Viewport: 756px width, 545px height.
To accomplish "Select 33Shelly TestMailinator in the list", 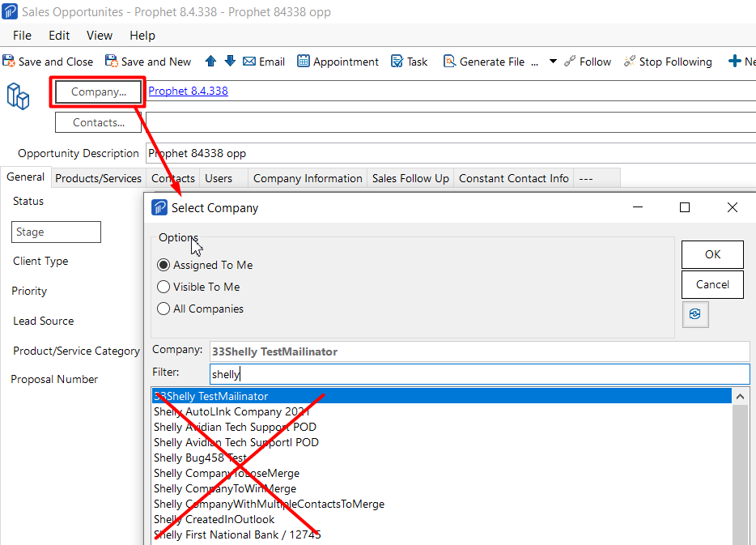I will (x=442, y=396).
